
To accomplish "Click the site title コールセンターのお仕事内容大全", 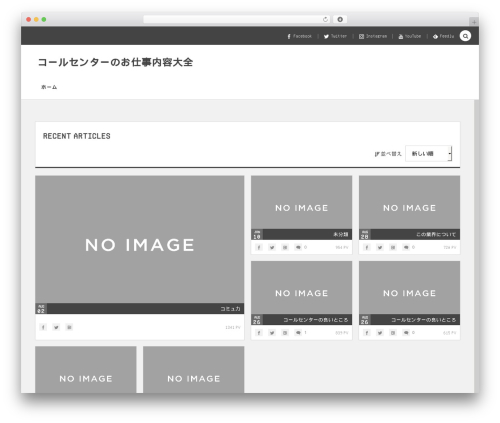I will point(115,62).
